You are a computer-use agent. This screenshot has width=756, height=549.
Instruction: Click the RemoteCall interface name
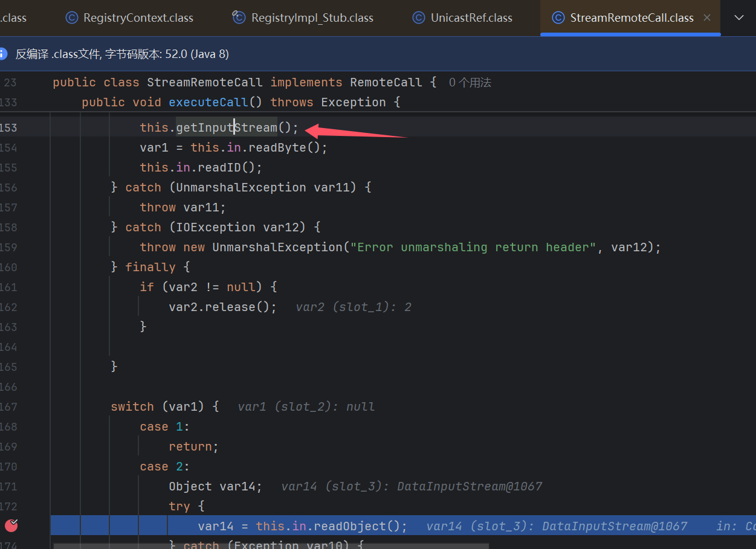click(386, 82)
